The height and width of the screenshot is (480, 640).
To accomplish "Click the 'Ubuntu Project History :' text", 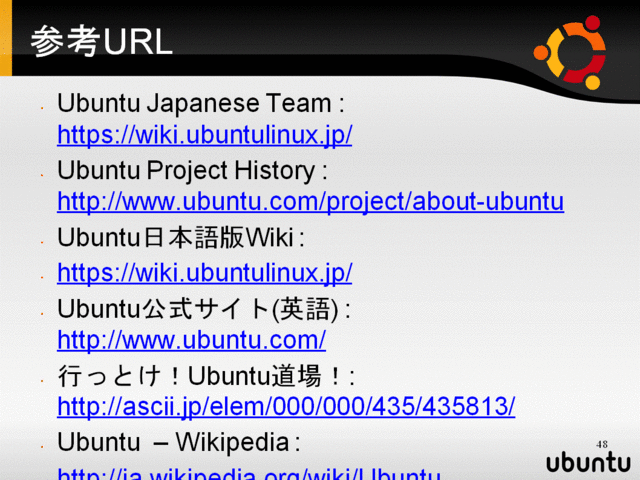I will 192,170.
